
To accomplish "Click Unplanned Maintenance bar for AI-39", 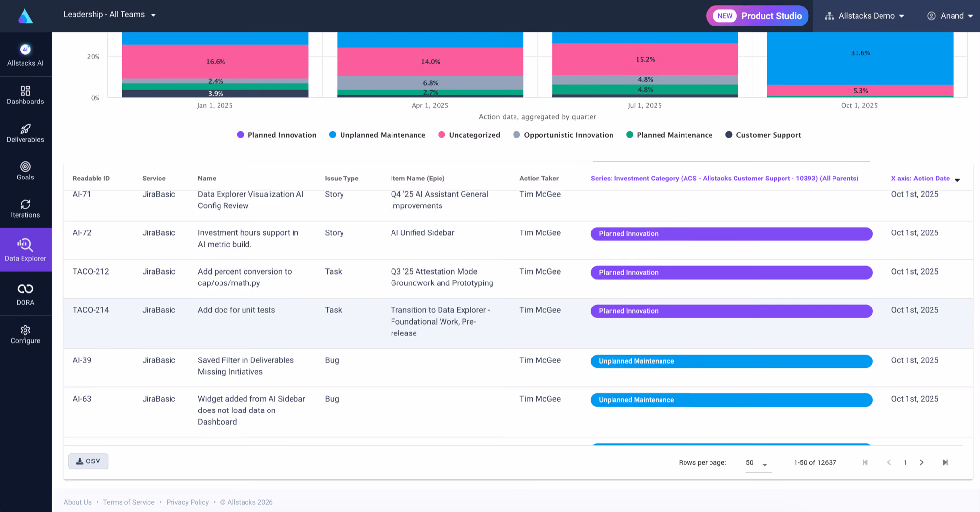I will pyautogui.click(x=732, y=361).
